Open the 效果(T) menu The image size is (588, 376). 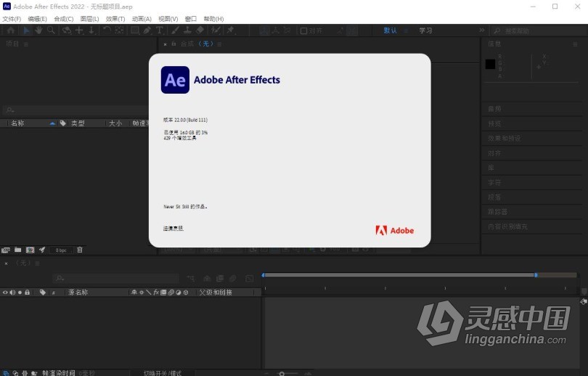pos(115,19)
